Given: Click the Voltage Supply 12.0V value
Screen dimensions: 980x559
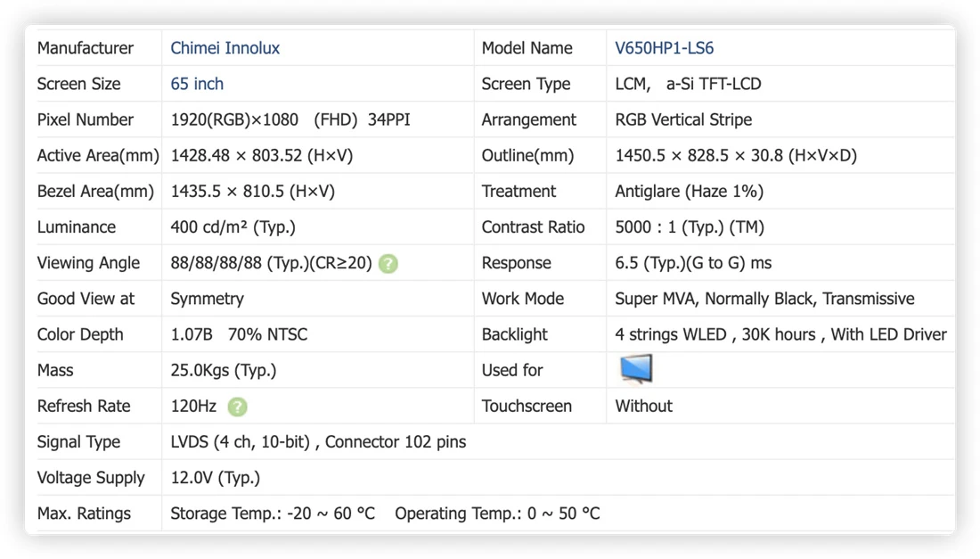Looking at the screenshot, I should point(216,478).
